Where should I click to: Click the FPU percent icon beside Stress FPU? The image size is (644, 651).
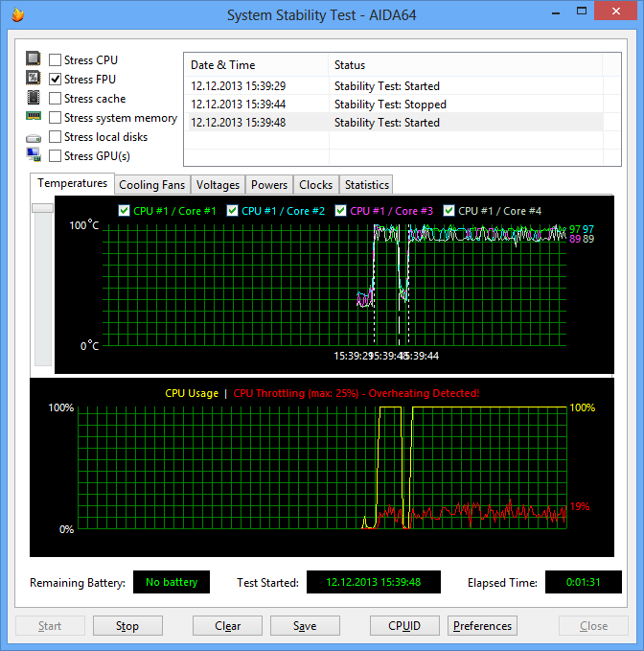(x=34, y=78)
